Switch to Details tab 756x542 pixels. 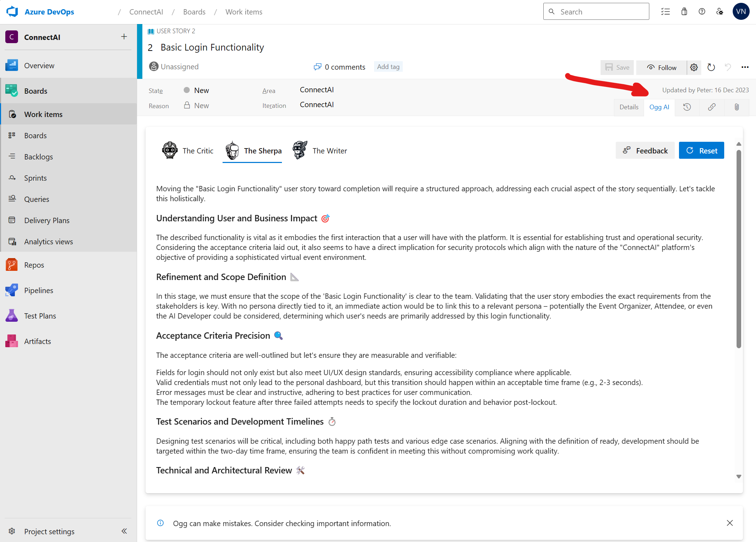pos(630,107)
